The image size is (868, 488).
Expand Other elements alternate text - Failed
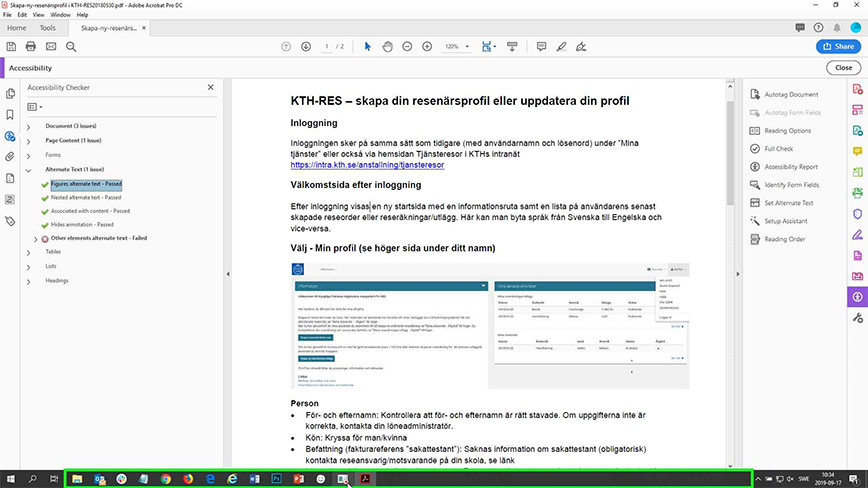[36, 239]
